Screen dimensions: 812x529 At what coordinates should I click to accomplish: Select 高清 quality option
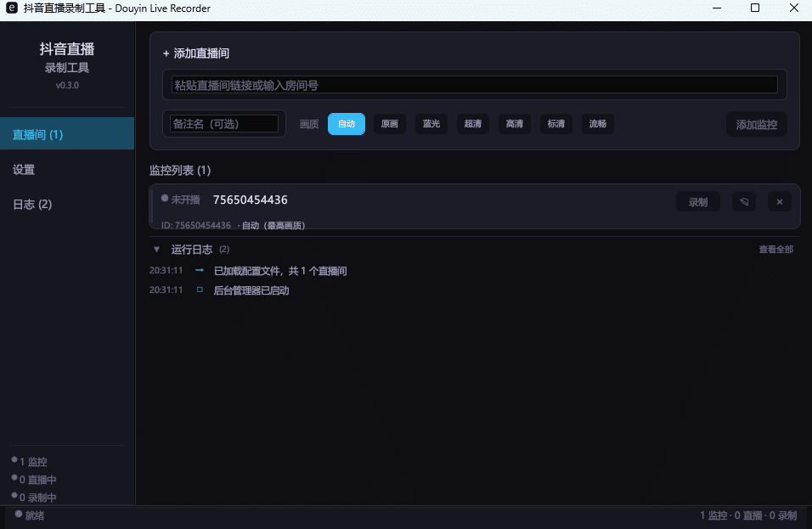click(x=514, y=124)
